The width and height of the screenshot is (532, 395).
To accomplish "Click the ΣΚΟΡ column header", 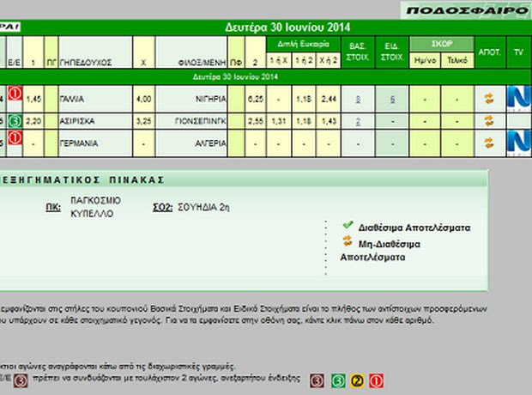I will 440,43.
